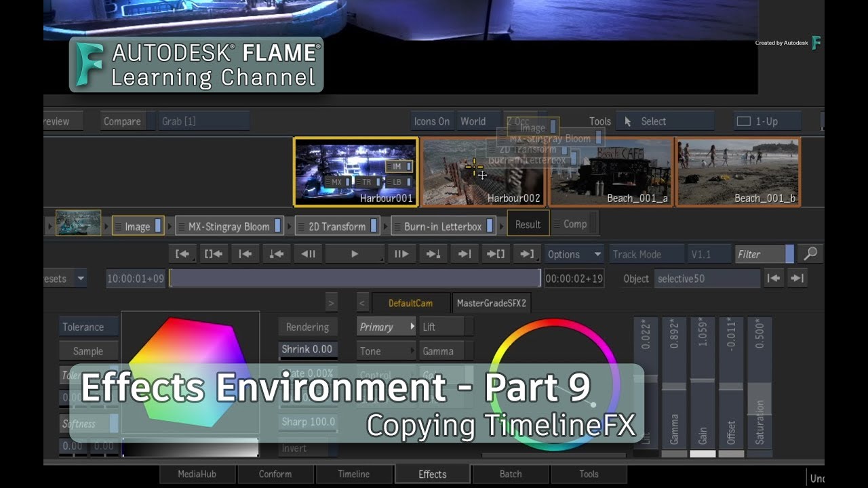Switch to the Conform tab
This screenshot has width=868, height=488.
point(275,474)
